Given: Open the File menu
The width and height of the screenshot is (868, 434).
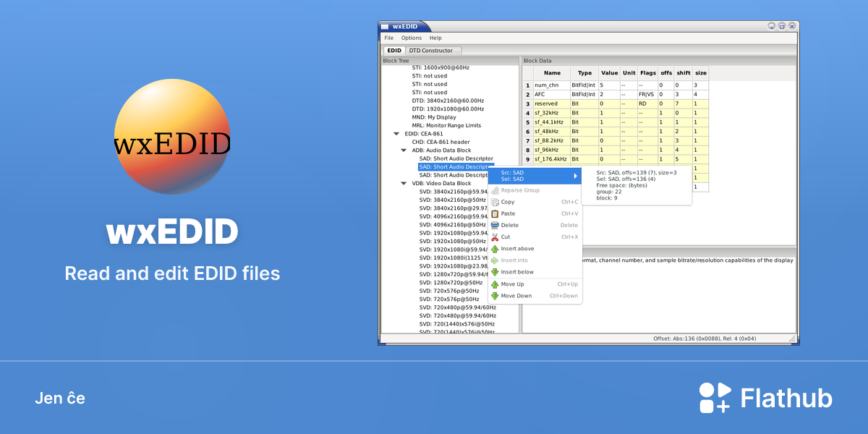Looking at the screenshot, I should tap(388, 38).
